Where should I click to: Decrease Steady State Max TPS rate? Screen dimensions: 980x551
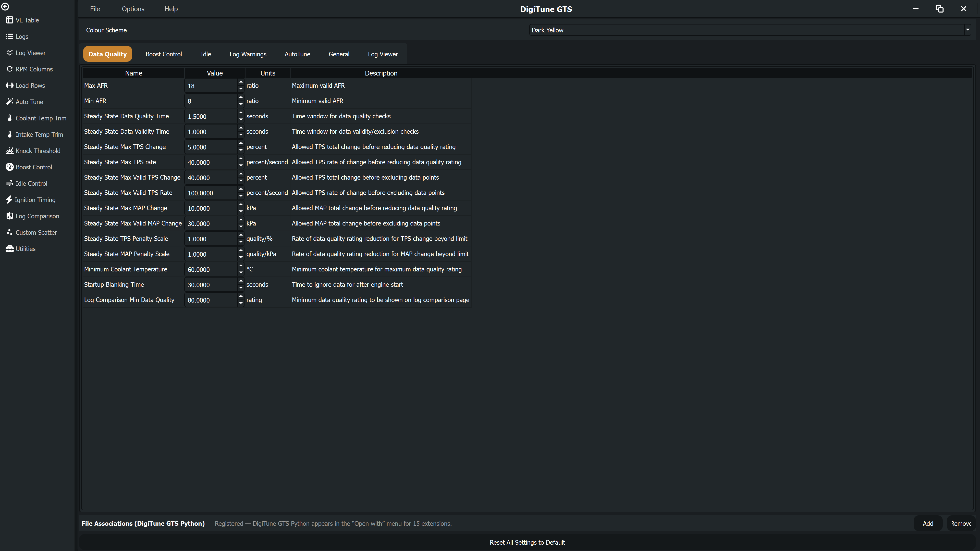tap(241, 165)
